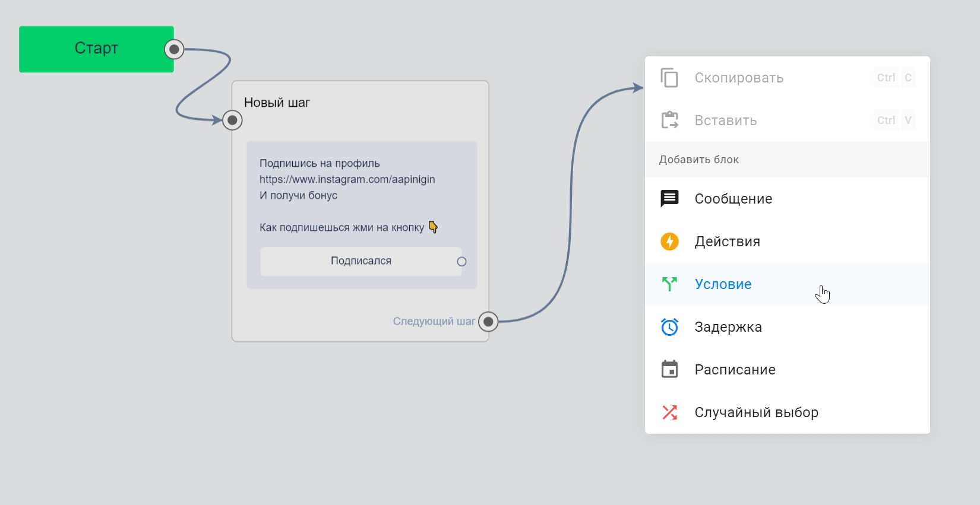Add a Сообщение block

[734, 199]
